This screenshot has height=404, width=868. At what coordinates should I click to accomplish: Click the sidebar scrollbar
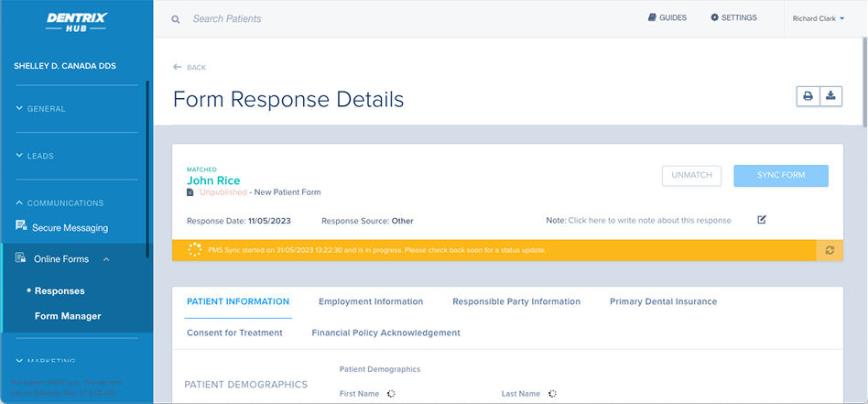(x=147, y=169)
